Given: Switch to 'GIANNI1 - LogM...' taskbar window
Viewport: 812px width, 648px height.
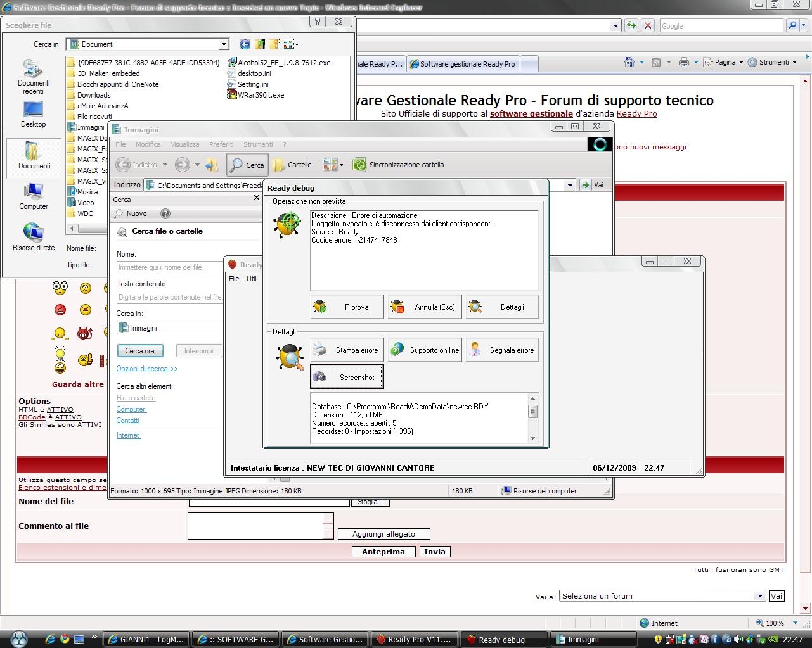Looking at the screenshot, I should pyautogui.click(x=145, y=639).
